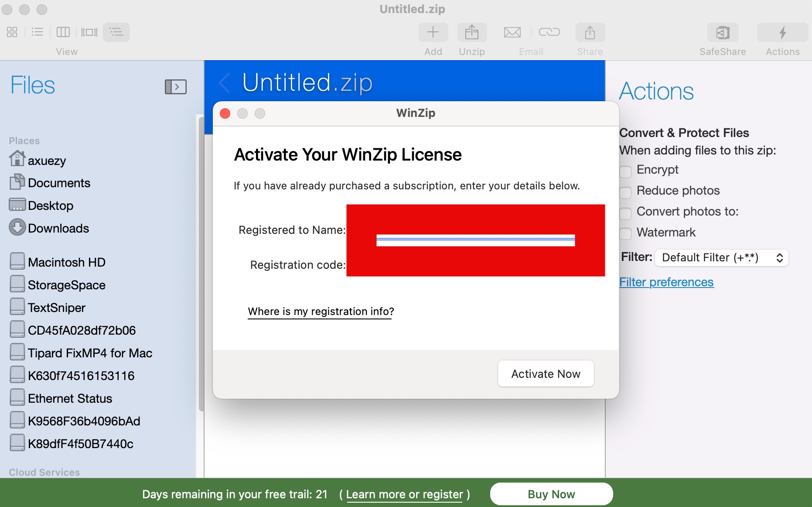Enable the Encrypt checkbox
Image resolution: width=812 pixels, height=507 pixels.
(626, 171)
